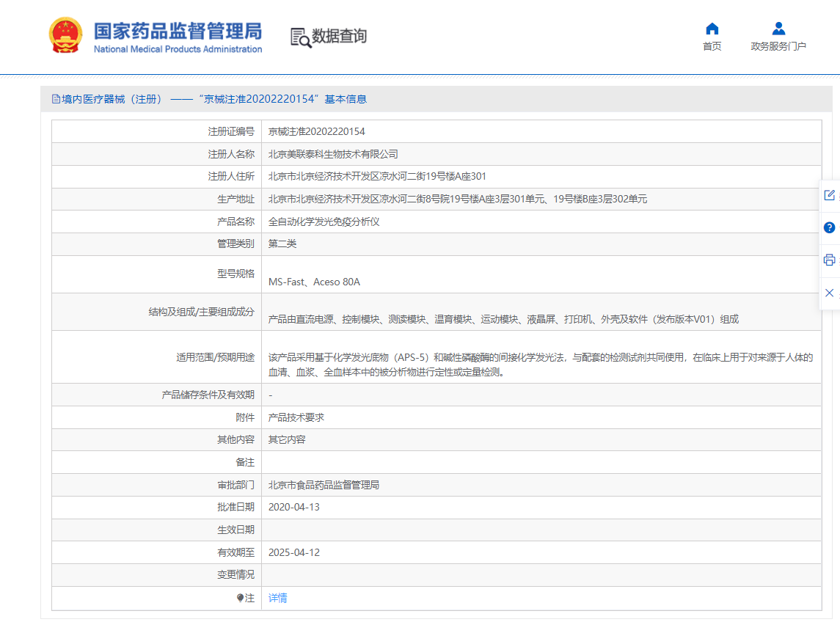Click the 首页 label
This screenshot has width=840, height=622.
click(x=712, y=47)
